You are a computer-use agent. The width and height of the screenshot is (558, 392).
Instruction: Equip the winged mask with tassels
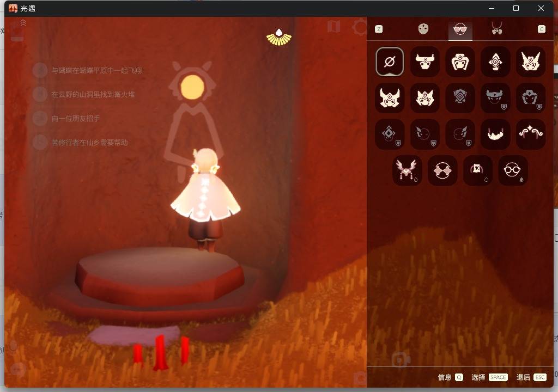pyautogui.click(x=407, y=170)
